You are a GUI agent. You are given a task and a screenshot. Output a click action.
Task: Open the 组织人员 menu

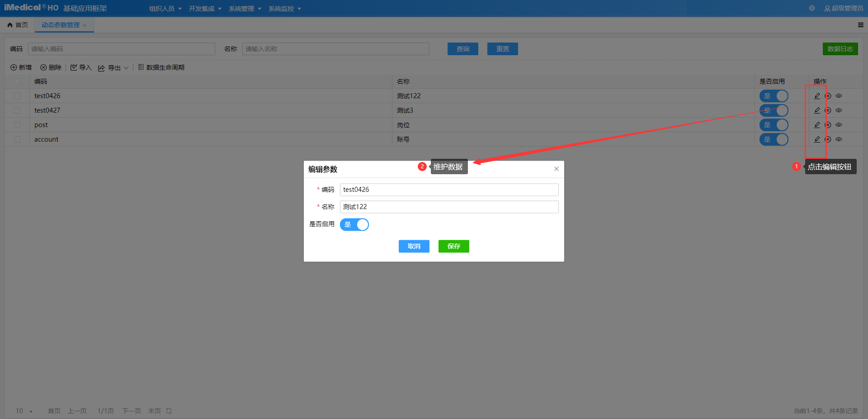(x=165, y=9)
